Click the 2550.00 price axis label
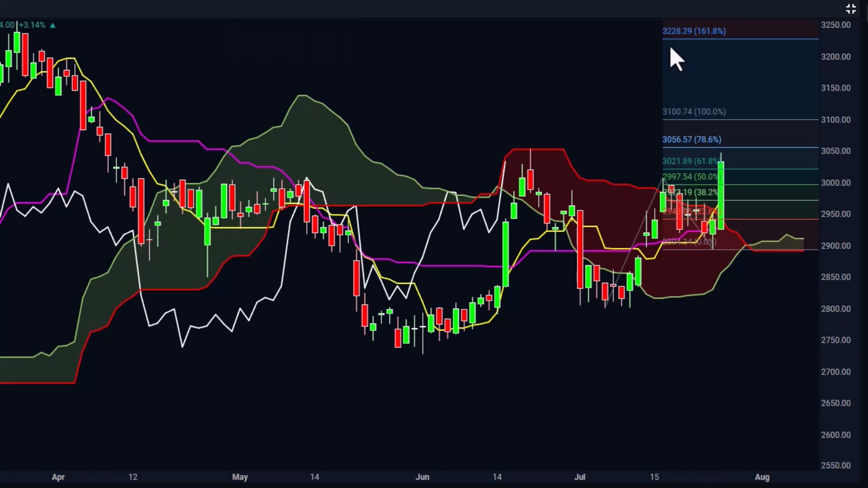868x488 pixels. tap(835, 465)
